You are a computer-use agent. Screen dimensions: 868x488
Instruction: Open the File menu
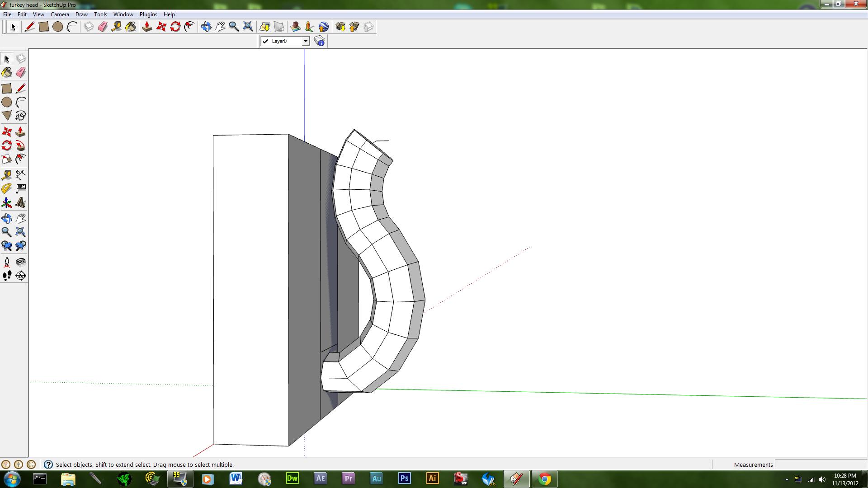tap(7, 14)
